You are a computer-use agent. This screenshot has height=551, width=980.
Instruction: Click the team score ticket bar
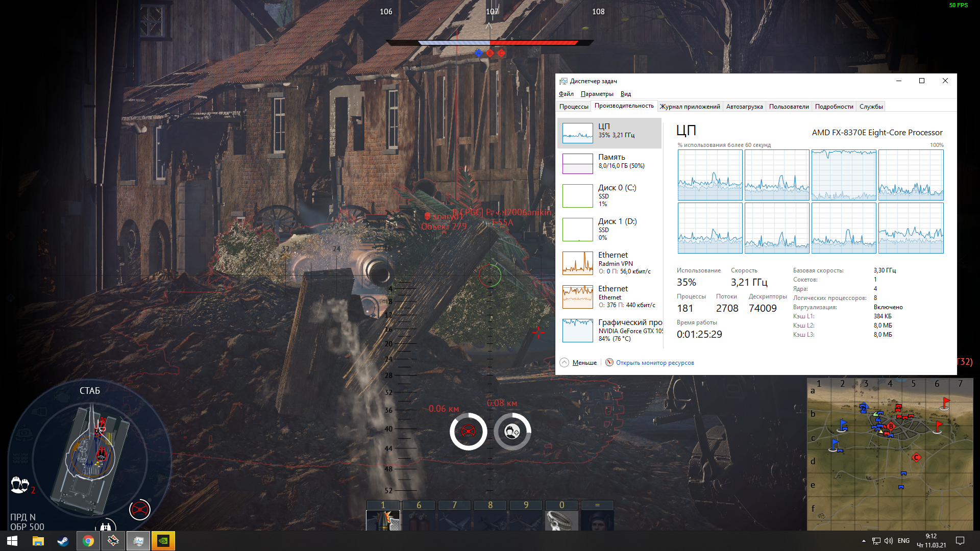click(489, 43)
